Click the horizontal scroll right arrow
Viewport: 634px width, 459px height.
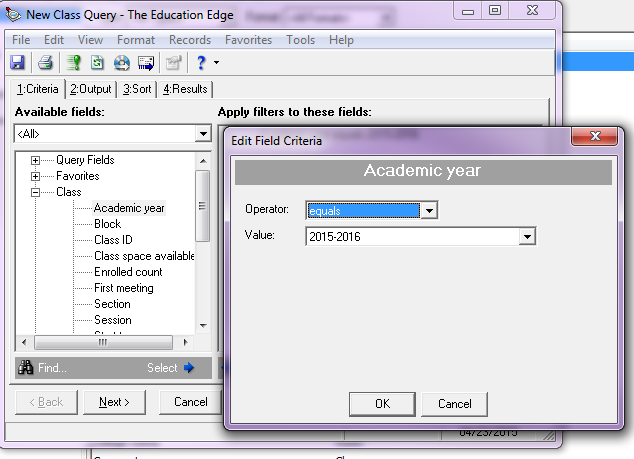185,343
